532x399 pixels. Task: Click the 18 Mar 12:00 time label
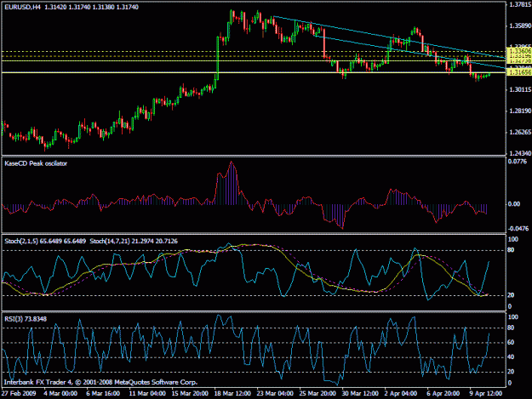pyautogui.click(x=232, y=394)
